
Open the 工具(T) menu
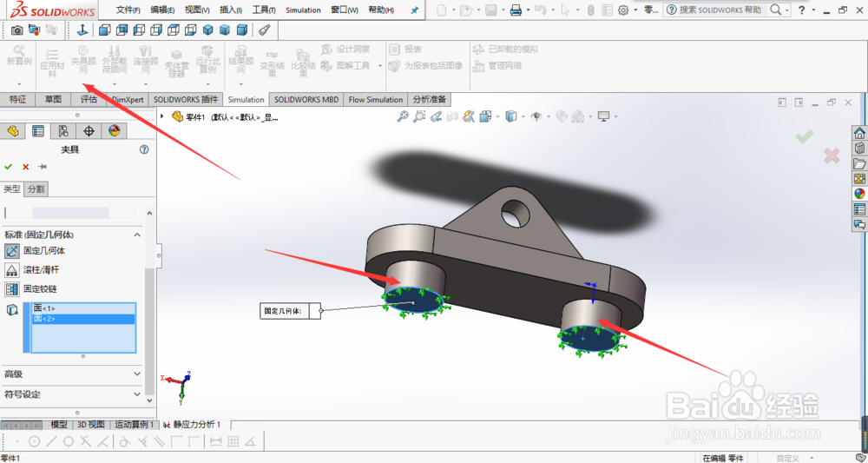264,10
